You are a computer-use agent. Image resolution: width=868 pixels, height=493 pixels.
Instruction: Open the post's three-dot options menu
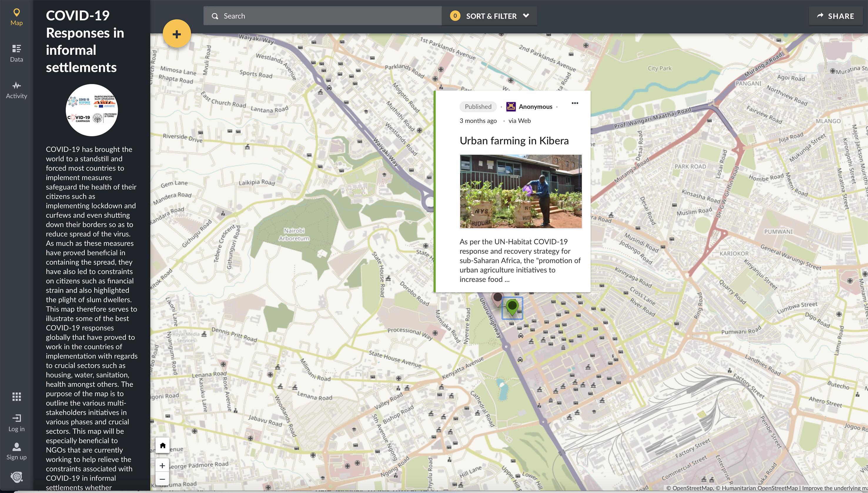[575, 103]
